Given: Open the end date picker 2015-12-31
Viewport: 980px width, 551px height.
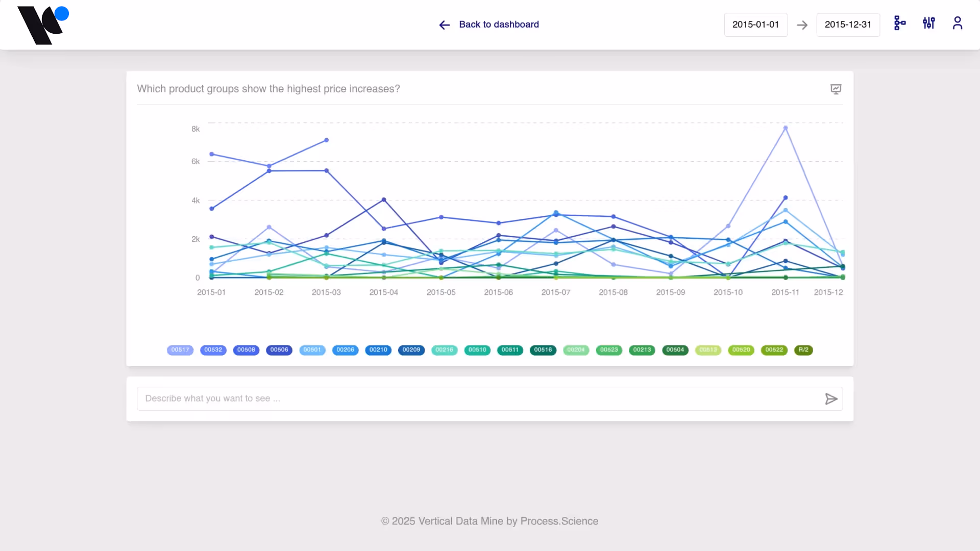Looking at the screenshot, I should point(848,24).
